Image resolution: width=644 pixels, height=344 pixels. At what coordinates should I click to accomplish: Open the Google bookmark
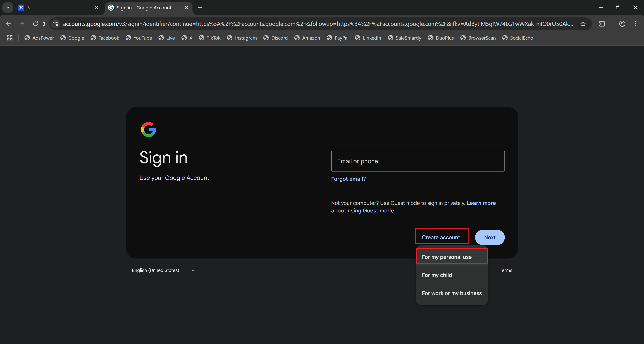point(72,38)
